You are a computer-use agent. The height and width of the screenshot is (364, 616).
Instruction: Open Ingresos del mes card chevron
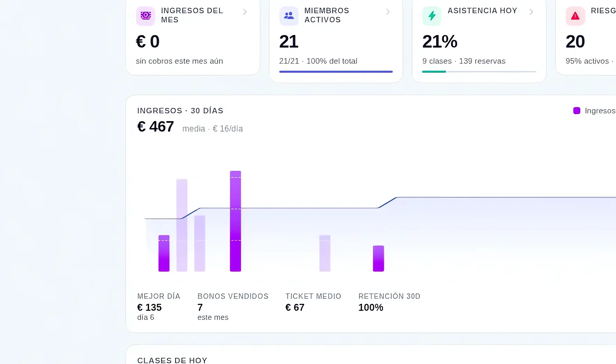[245, 12]
